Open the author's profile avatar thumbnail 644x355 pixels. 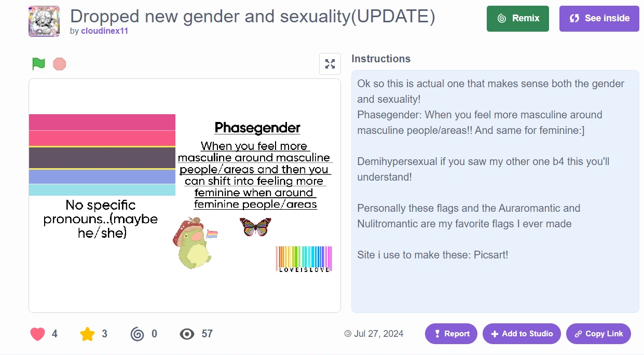click(x=44, y=21)
